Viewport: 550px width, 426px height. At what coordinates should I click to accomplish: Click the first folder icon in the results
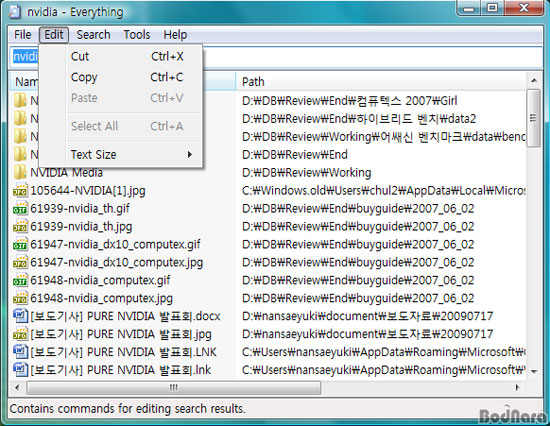(x=20, y=100)
